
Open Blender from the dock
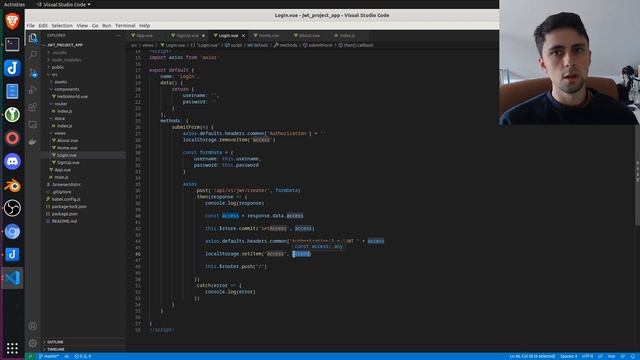point(12,185)
